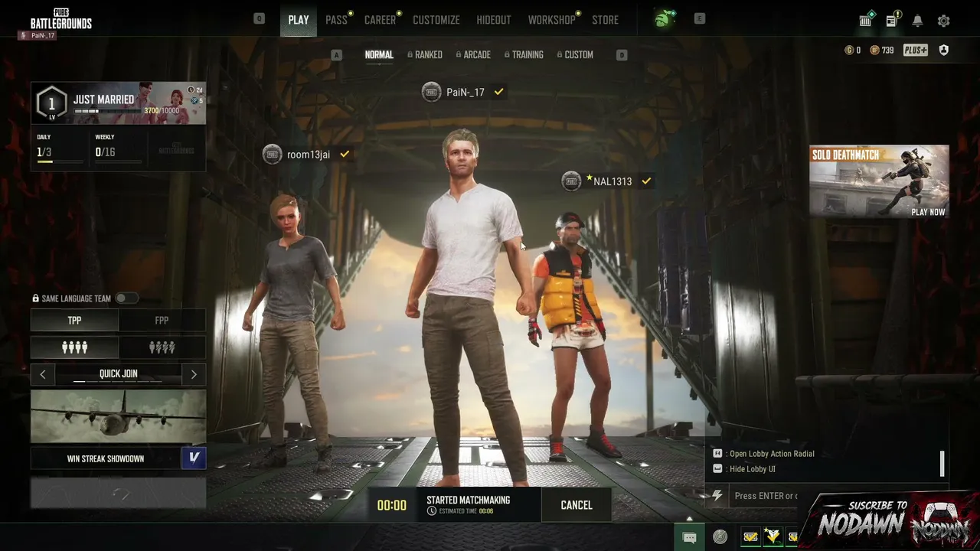Click the G-Coin currency icon
Viewport: 980px width, 551px height.
tap(848, 51)
